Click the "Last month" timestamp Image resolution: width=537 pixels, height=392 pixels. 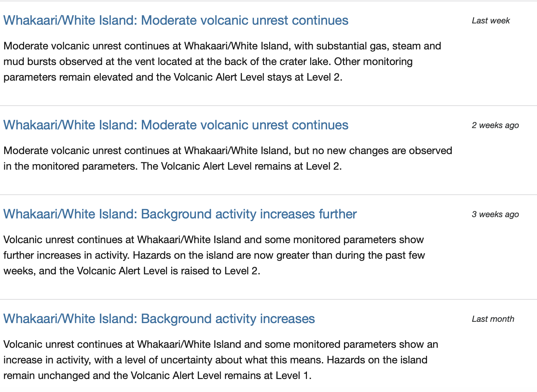point(493,319)
